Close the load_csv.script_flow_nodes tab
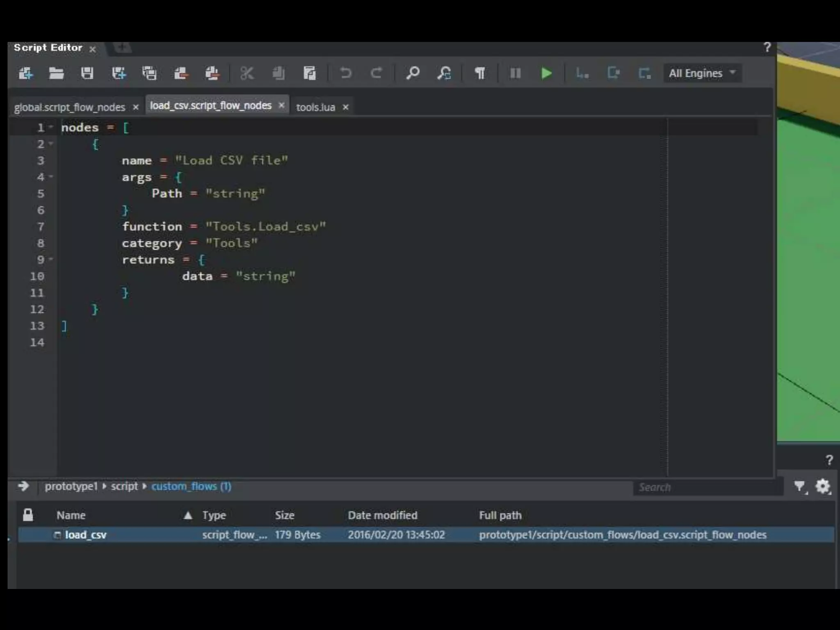Image resolution: width=840 pixels, height=630 pixels. pyautogui.click(x=281, y=105)
